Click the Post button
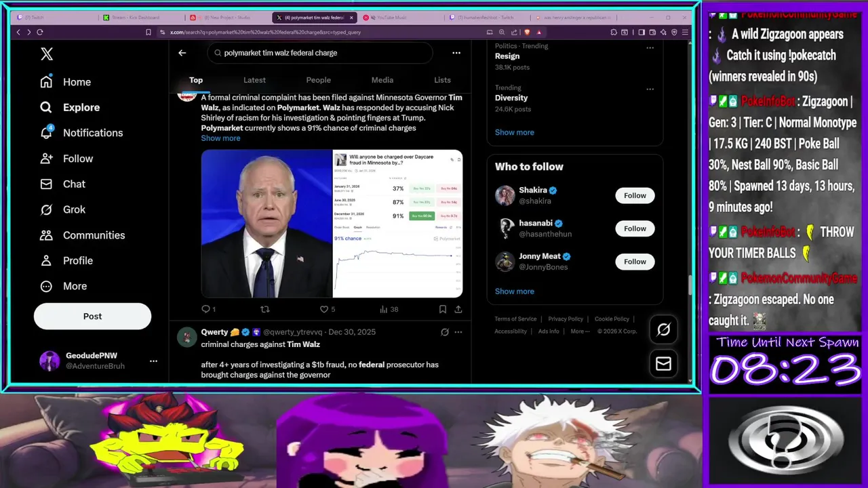 pos(92,317)
